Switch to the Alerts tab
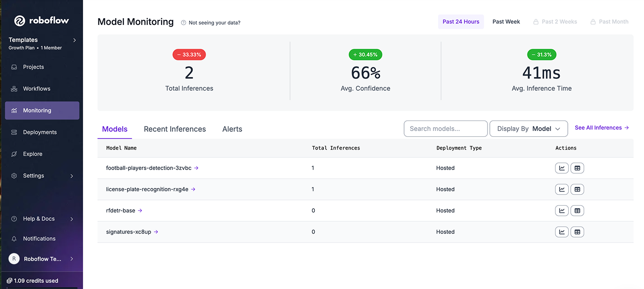Image resolution: width=644 pixels, height=289 pixels. [x=232, y=129]
